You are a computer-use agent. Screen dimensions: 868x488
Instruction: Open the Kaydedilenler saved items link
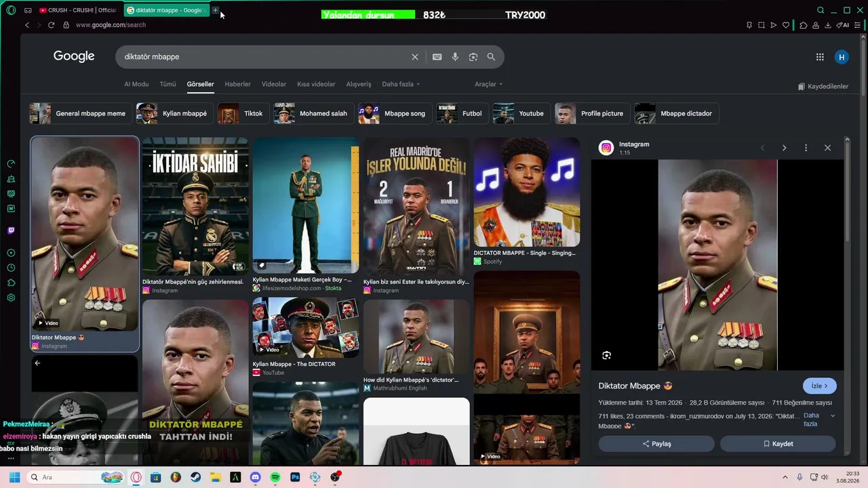(823, 87)
